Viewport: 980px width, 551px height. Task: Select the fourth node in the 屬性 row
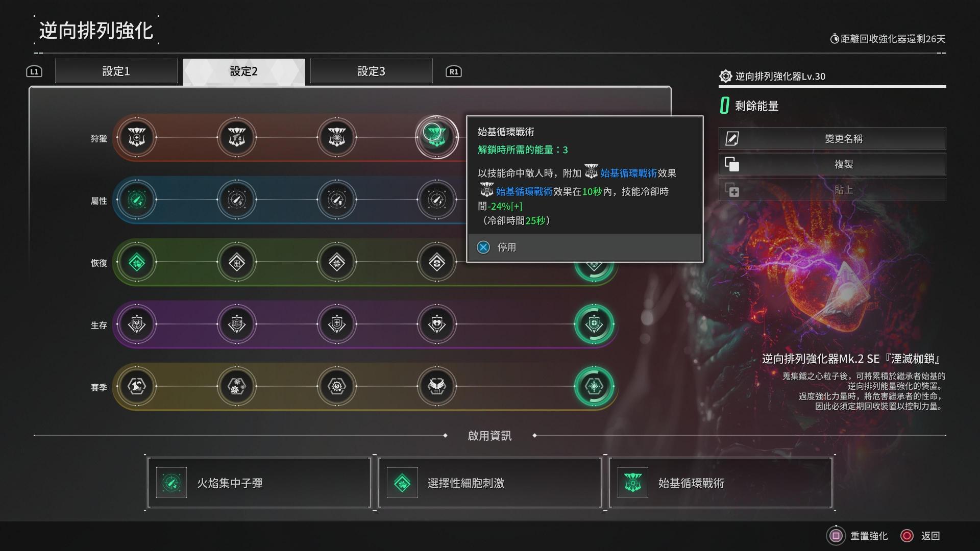(x=437, y=199)
